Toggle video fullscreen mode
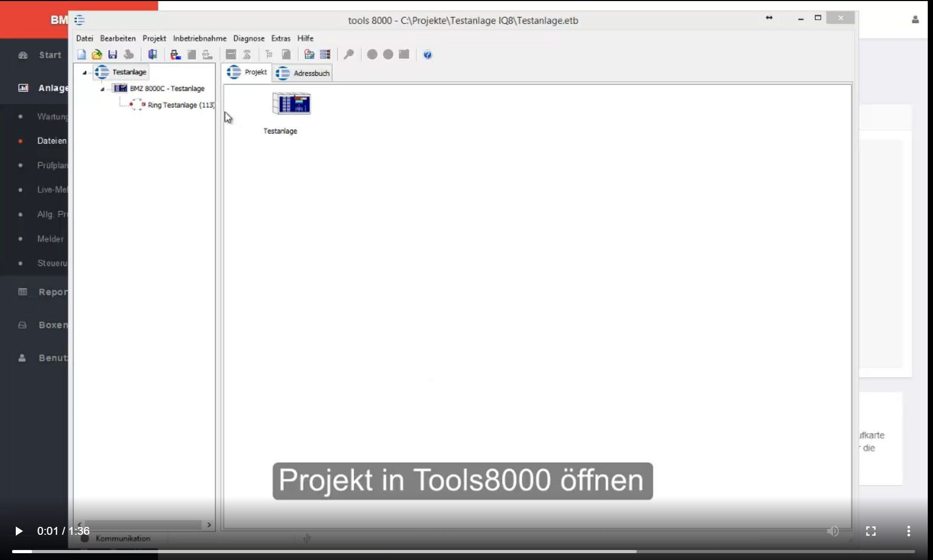933x560 pixels. (871, 531)
